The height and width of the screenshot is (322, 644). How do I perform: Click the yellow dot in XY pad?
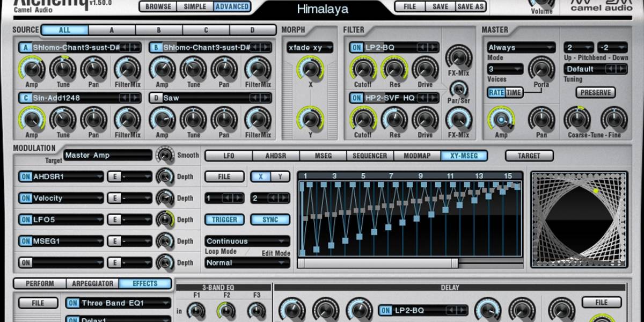596,190
